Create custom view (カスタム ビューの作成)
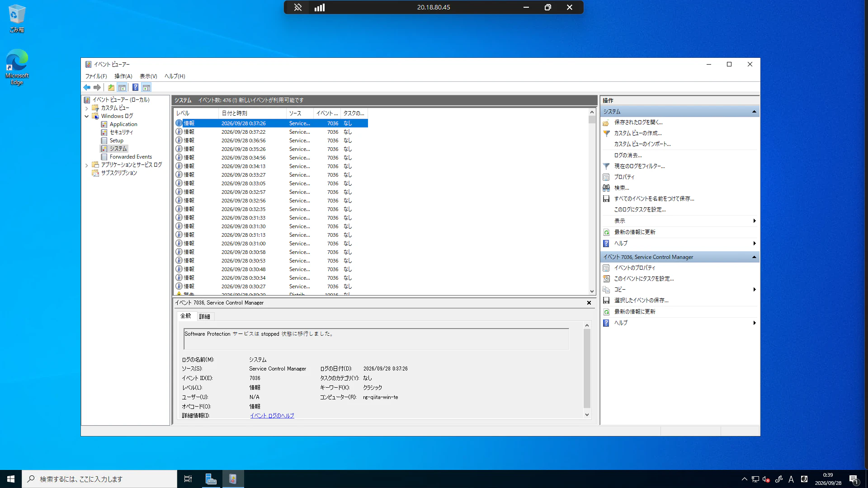868x488 pixels. coord(637,133)
